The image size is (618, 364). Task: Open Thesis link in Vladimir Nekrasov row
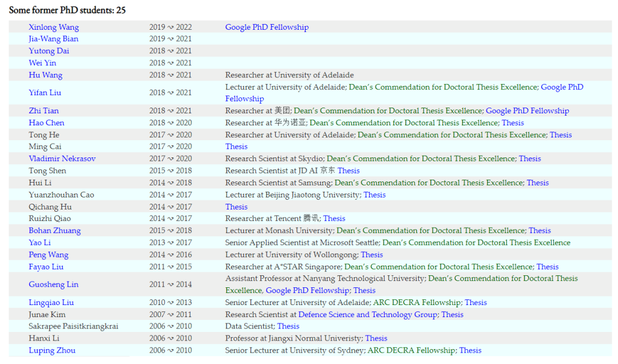[x=530, y=159]
